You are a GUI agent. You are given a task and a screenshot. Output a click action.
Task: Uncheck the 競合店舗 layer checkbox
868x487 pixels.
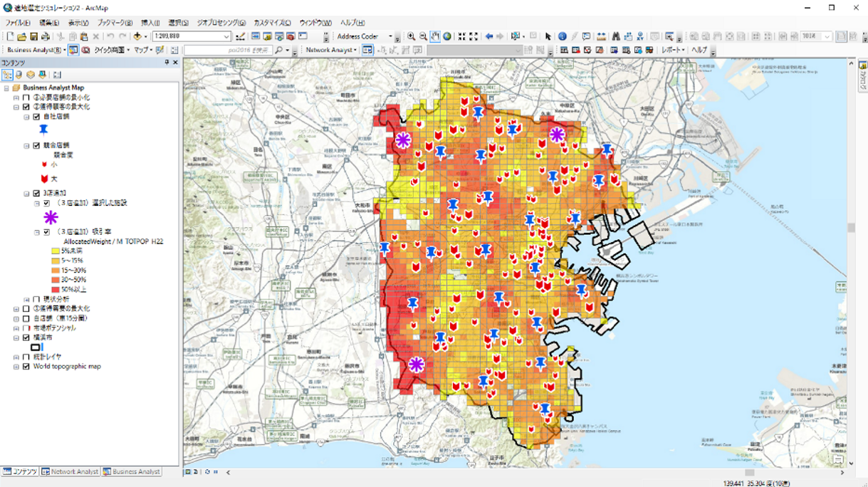coord(36,145)
